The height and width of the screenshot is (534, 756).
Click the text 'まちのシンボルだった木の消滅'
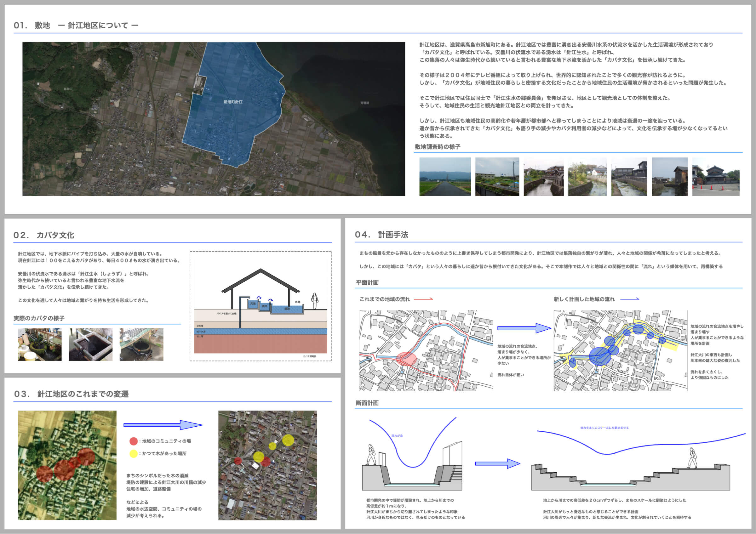(x=157, y=476)
